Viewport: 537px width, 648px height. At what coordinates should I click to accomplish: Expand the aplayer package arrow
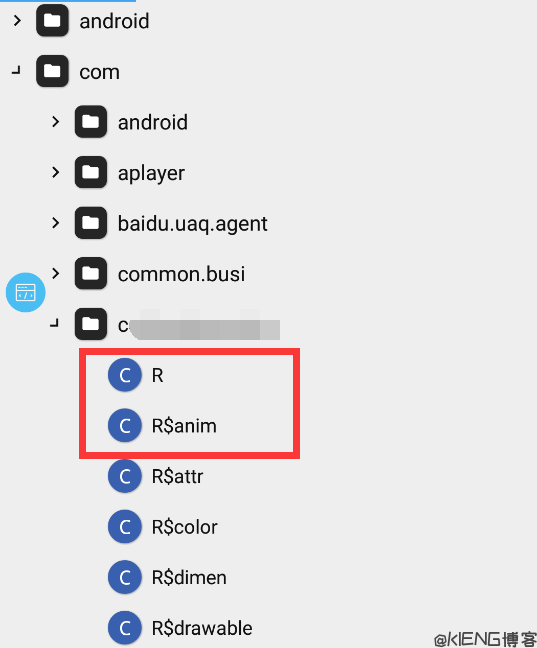(55, 172)
